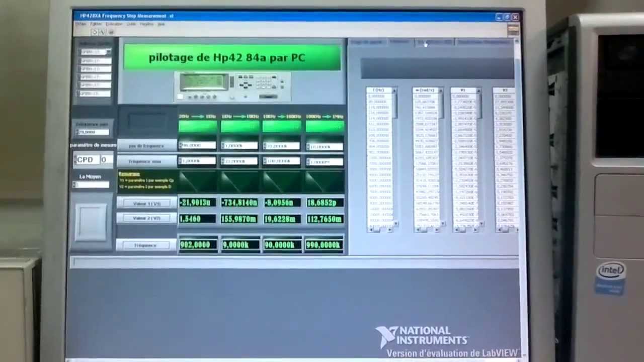Click the f (Hz) column vertical scrollbar
This screenshot has width=644, height=362.
394,157
